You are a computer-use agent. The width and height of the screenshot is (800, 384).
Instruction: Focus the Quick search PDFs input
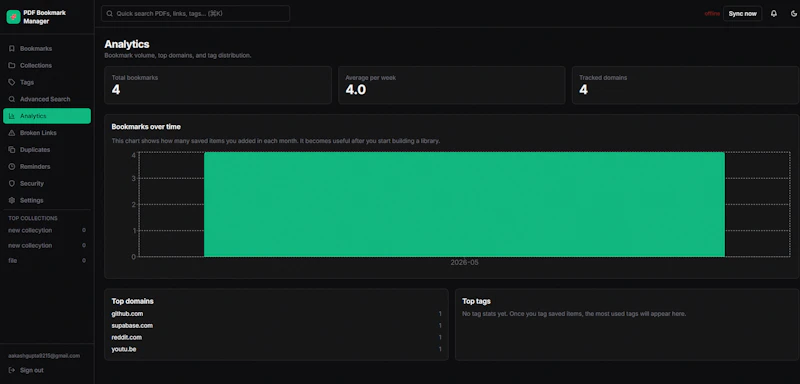(195, 14)
